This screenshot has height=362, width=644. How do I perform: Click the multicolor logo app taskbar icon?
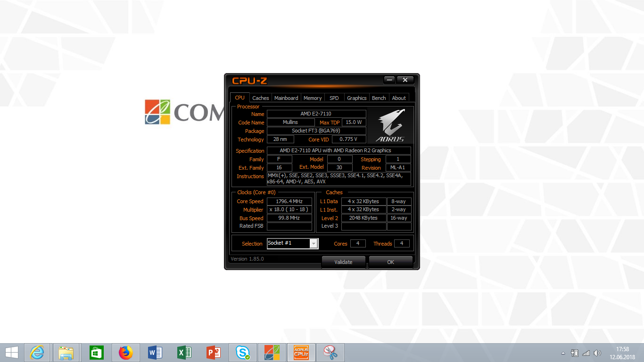(272, 353)
